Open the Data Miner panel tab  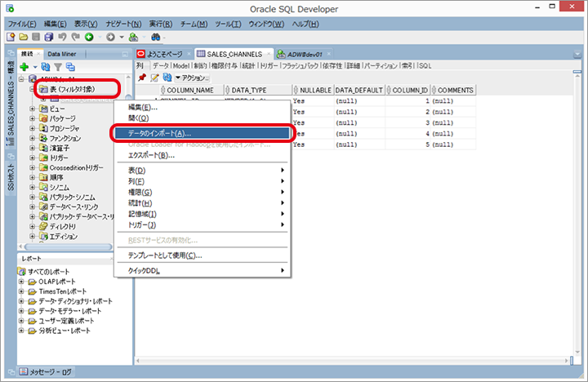click(63, 53)
